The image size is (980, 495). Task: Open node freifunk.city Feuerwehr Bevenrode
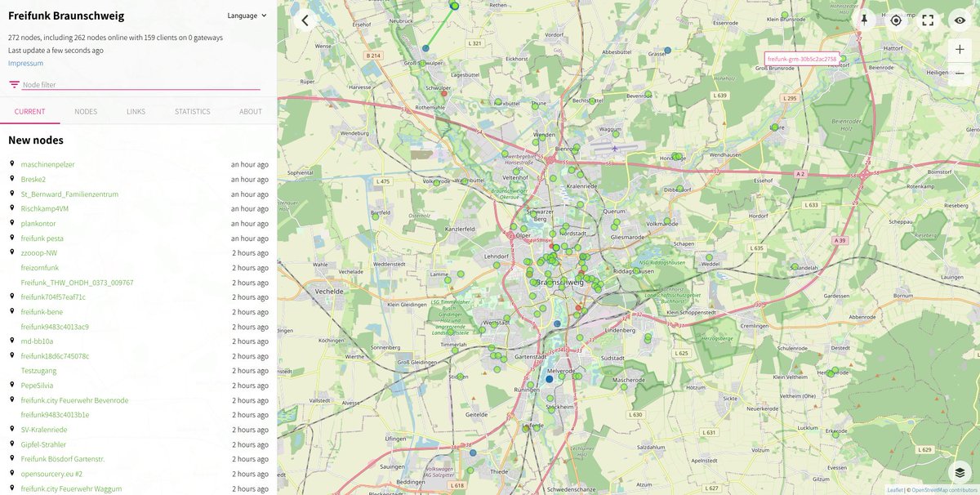74,399
